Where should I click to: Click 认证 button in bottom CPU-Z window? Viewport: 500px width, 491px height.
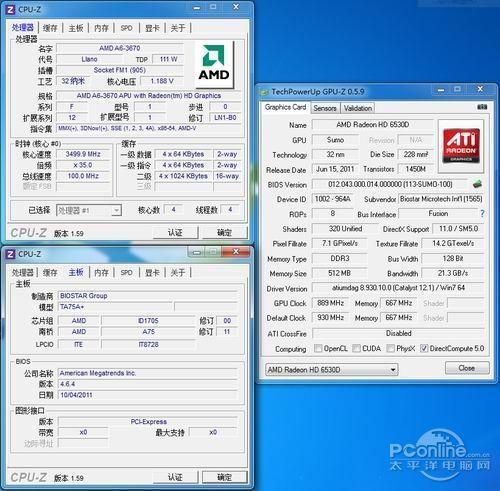pyautogui.click(x=175, y=477)
